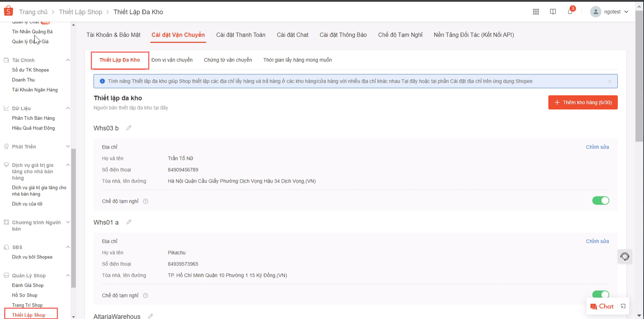Open the apps grid menu icon
Screen dimensions: 644x319
(x=536, y=12)
